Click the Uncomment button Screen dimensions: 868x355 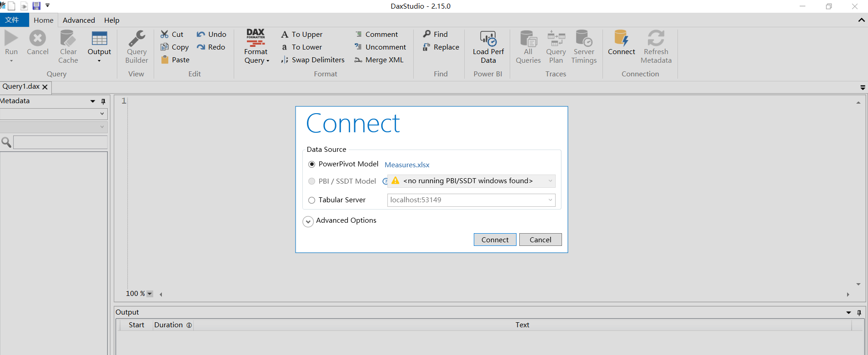[381, 47]
